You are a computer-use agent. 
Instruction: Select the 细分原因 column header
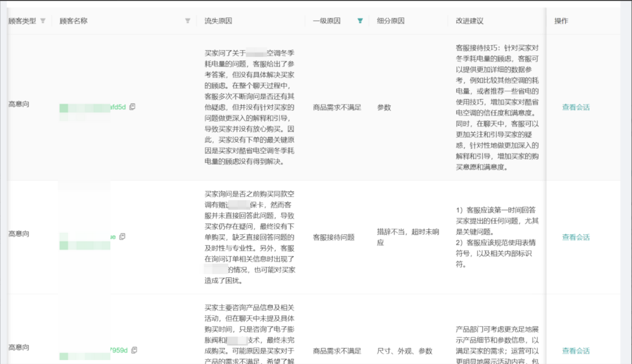pos(391,21)
